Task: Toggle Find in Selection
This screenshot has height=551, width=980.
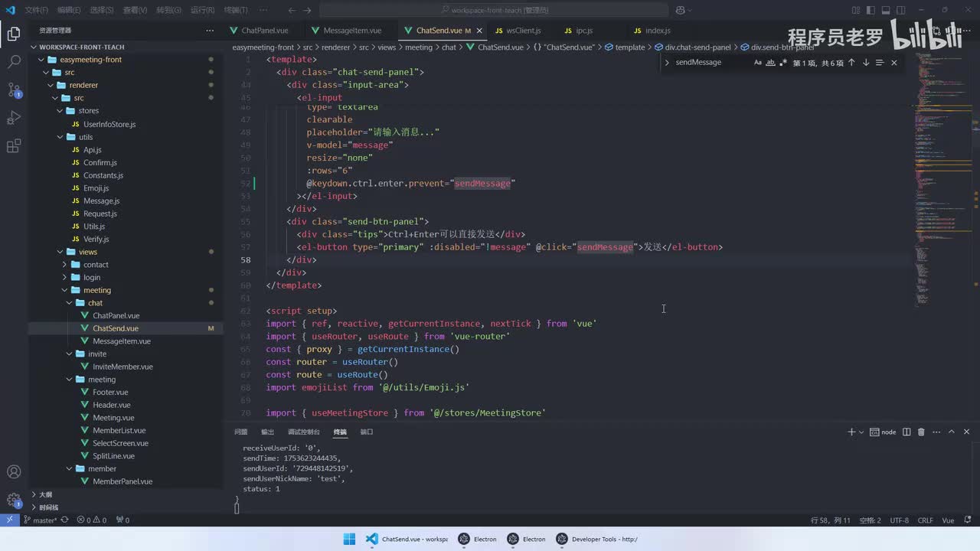Action: point(880,63)
